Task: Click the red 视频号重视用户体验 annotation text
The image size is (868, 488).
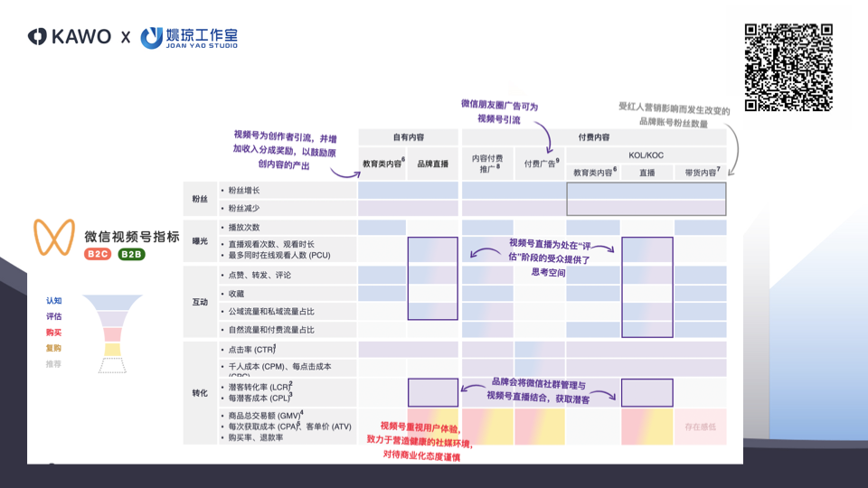Action: [420, 441]
